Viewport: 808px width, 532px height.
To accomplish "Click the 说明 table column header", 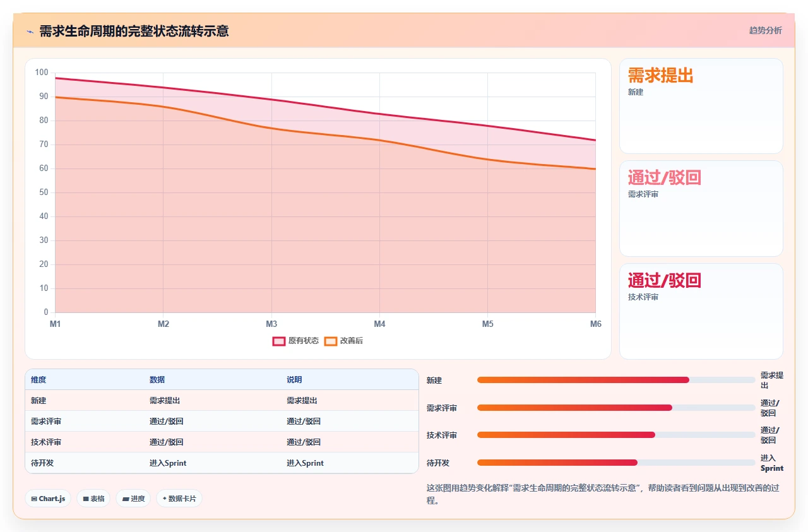I will [294, 380].
